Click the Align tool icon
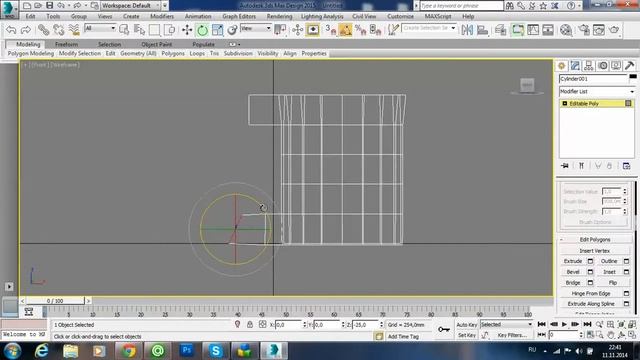The image size is (640, 360). pos(482,30)
